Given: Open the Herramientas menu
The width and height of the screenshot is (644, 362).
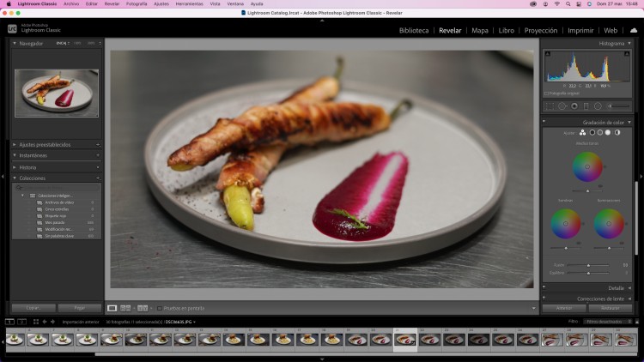Looking at the screenshot, I should tap(190, 3).
